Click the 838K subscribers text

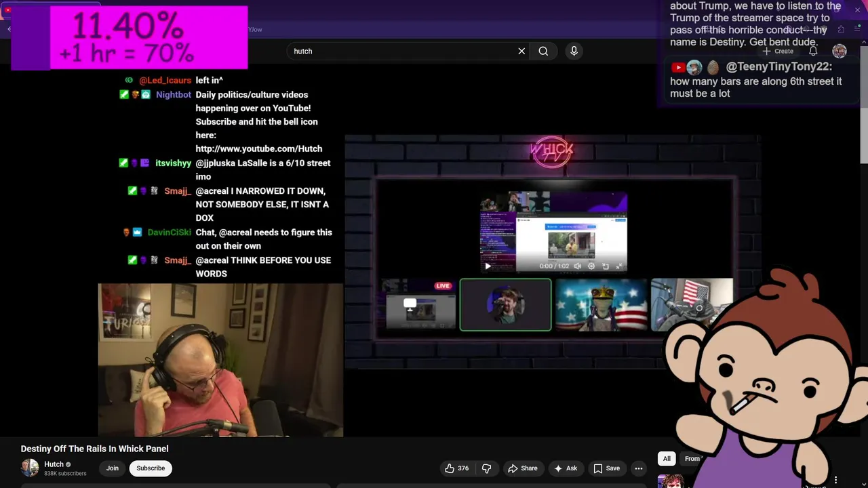(65, 473)
